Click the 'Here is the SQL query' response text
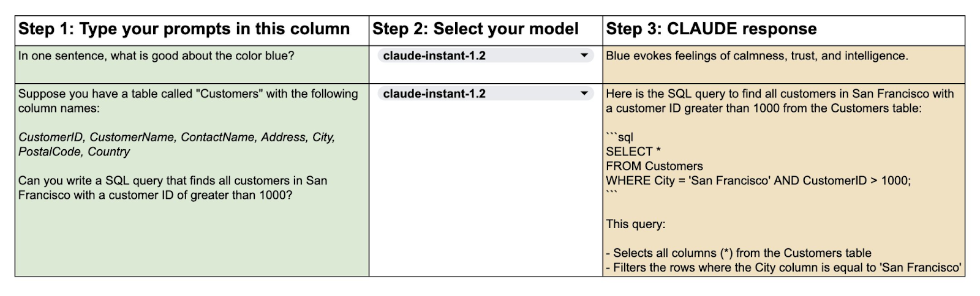Image resolution: width=980 pixels, height=296 pixels. (x=780, y=101)
